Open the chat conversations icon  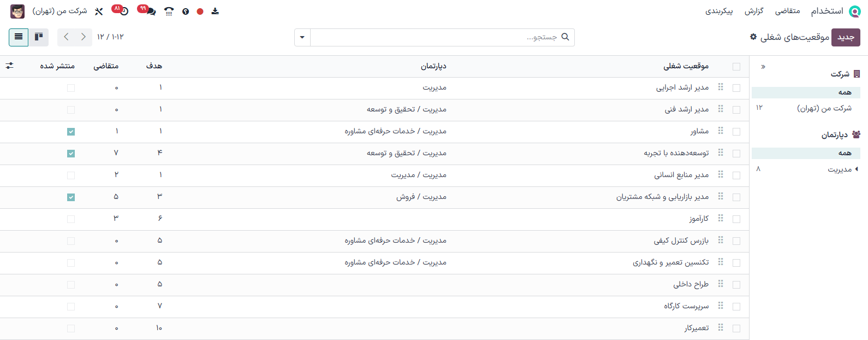pyautogui.click(x=151, y=11)
